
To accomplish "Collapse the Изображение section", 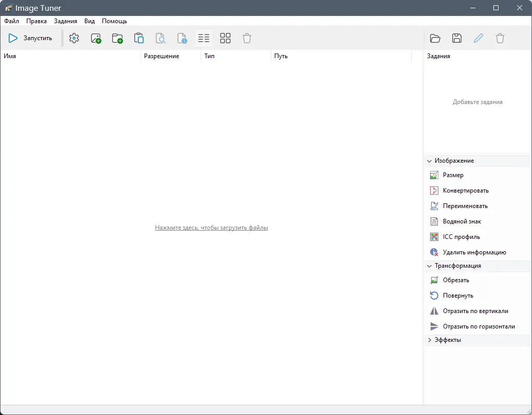I will (x=429, y=161).
